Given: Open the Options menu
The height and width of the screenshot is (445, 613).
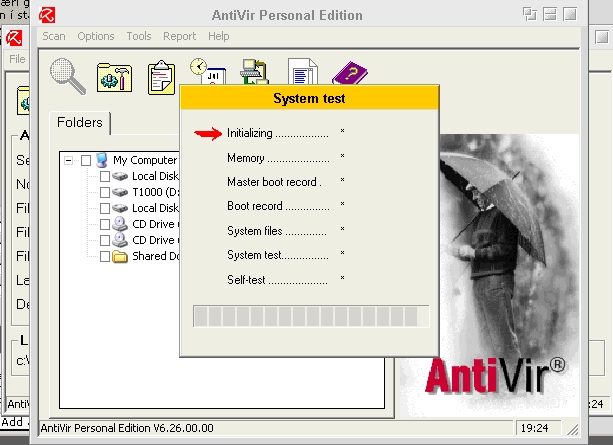Looking at the screenshot, I should tap(96, 36).
